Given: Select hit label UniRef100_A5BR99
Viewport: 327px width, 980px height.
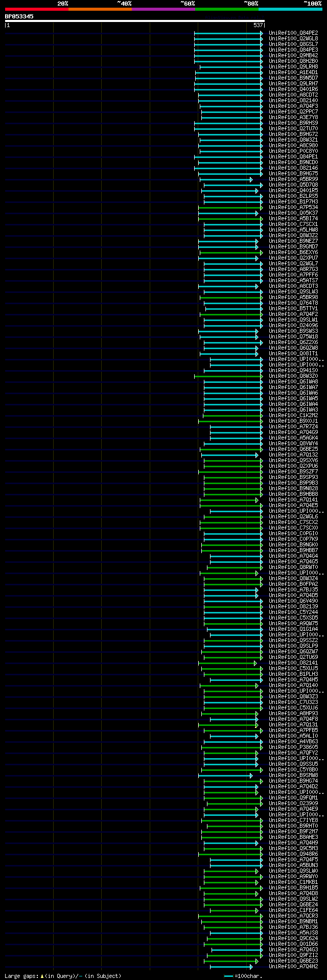Looking at the screenshot, I should tap(293, 179).
